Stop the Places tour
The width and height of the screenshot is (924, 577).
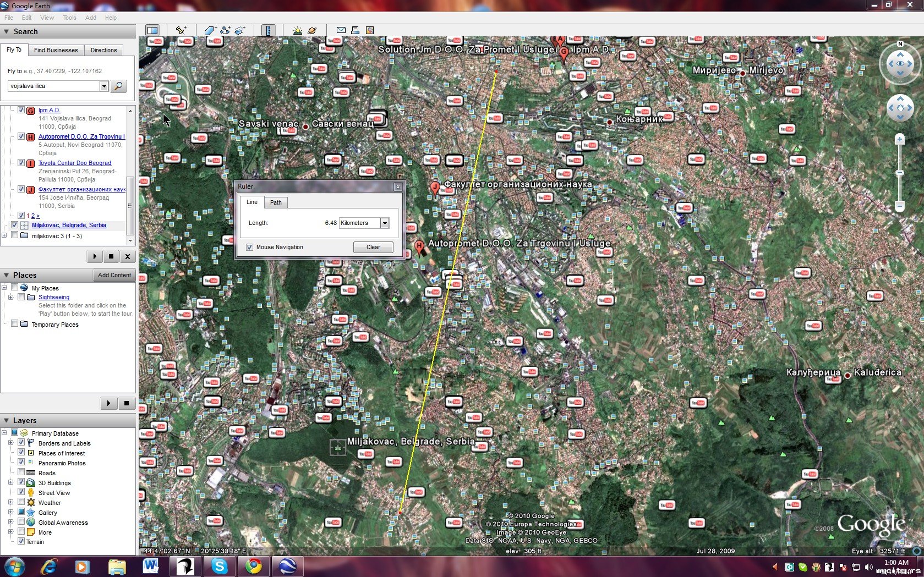point(127,403)
